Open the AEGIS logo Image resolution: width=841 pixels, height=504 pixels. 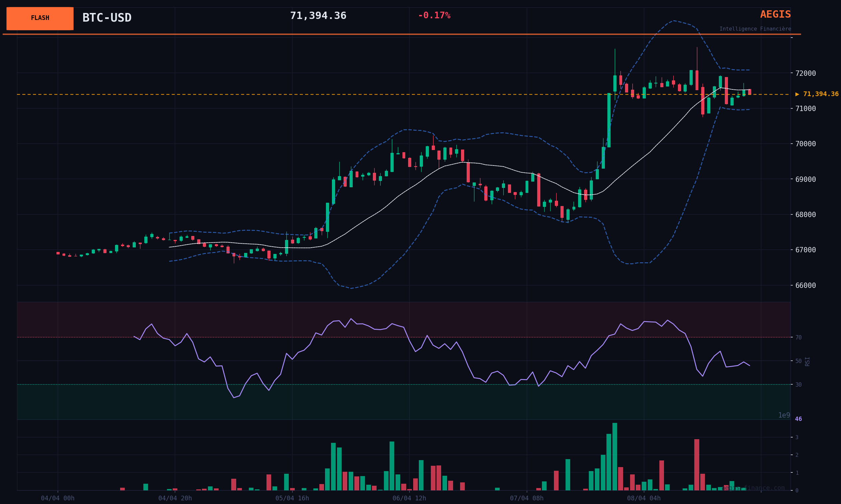coord(775,15)
